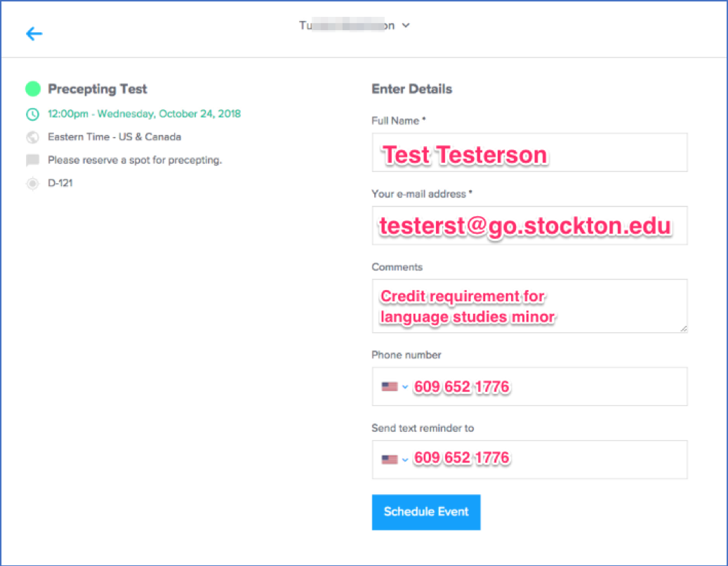Click the e-mail address input field
This screenshot has height=566, width=728.
pyautogui.click(x=529, y=225)
